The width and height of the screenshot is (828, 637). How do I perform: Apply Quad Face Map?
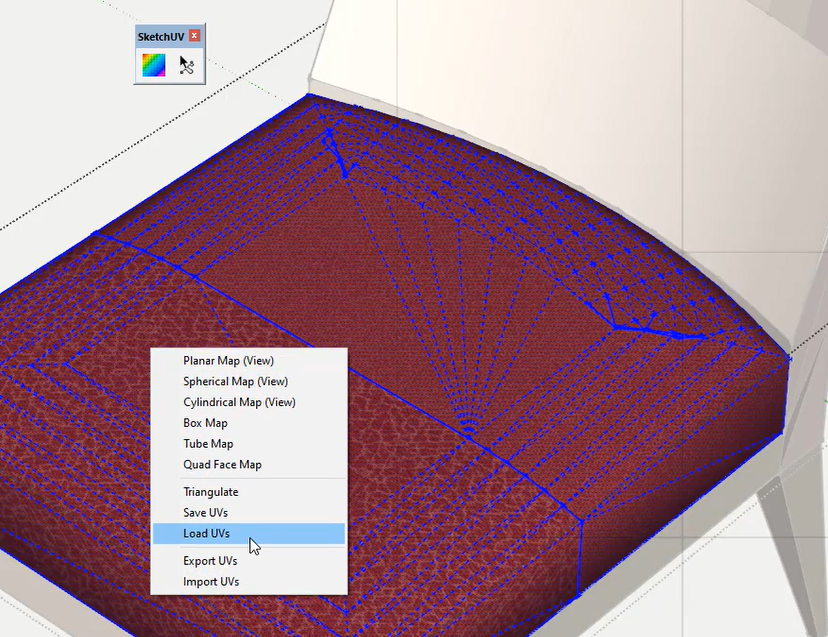click(x=222, y=465)
